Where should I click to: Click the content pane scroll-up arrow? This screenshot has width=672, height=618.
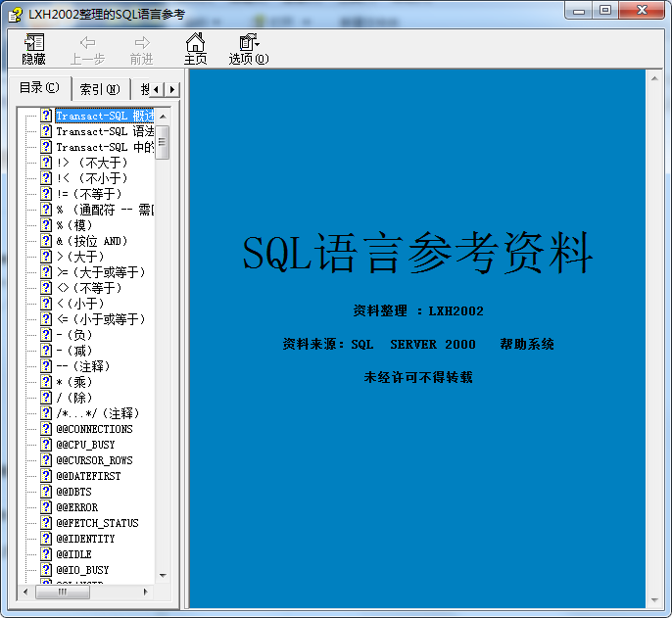tap(654, 76)
